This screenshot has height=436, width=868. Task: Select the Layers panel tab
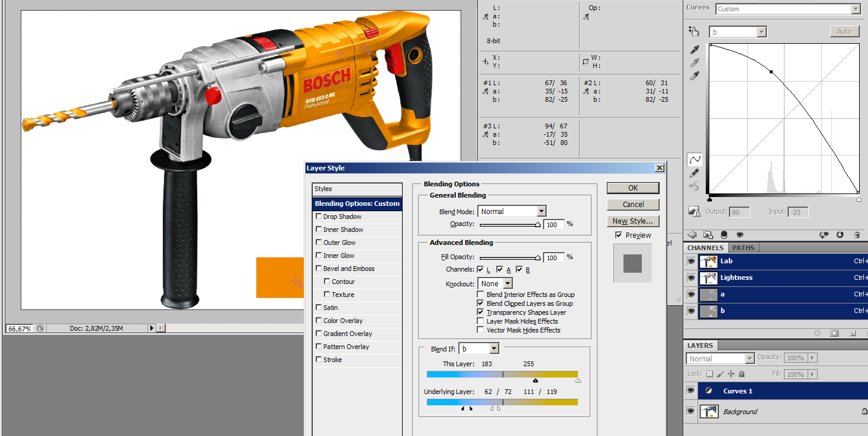(700, 345)
